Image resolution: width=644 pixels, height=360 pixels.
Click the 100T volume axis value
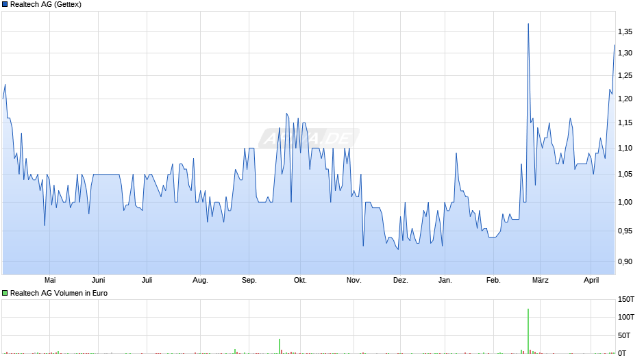point(626,317)
